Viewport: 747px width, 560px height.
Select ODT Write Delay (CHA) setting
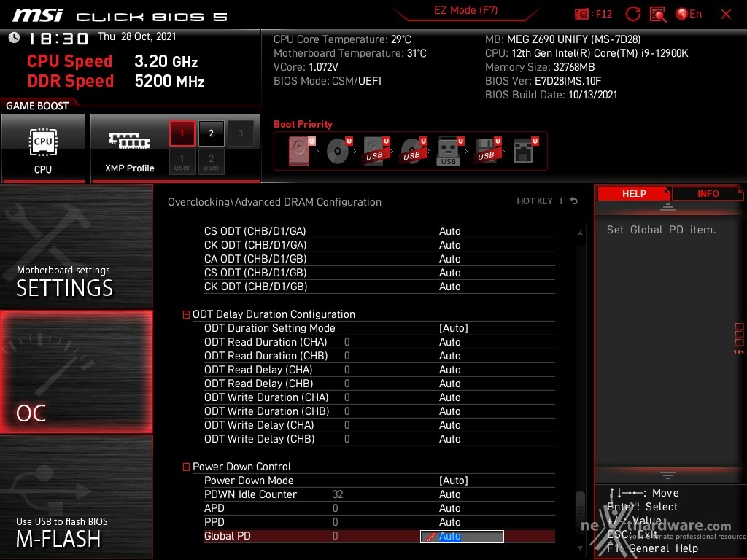(x=379, y=425)
